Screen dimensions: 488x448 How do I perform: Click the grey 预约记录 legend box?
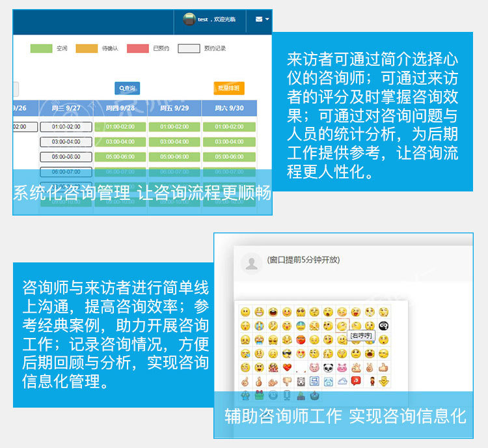[189, 49]
